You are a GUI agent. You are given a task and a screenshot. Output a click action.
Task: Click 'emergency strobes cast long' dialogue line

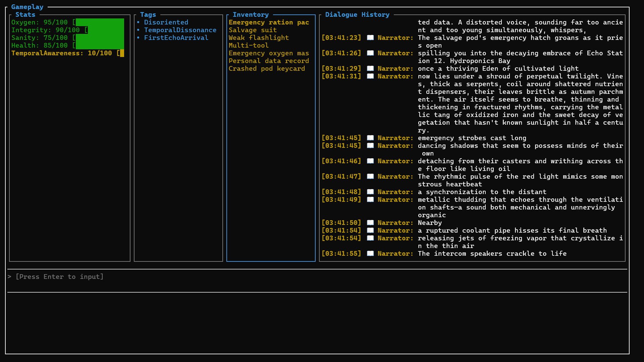pyautogui.click(x=472, y=138)
